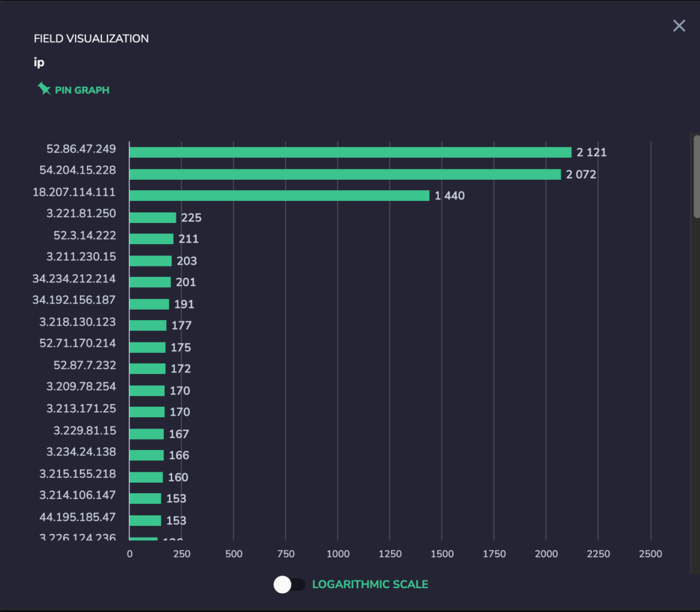
Task: Click the 3.221.81.250 bar showing 225
Action: [x=152, y=217]
